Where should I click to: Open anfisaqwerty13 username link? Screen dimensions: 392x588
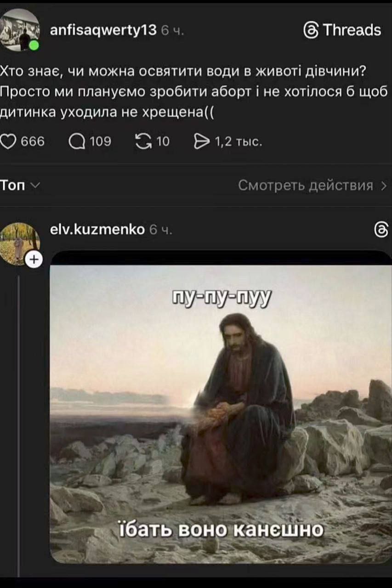(103, 30)
